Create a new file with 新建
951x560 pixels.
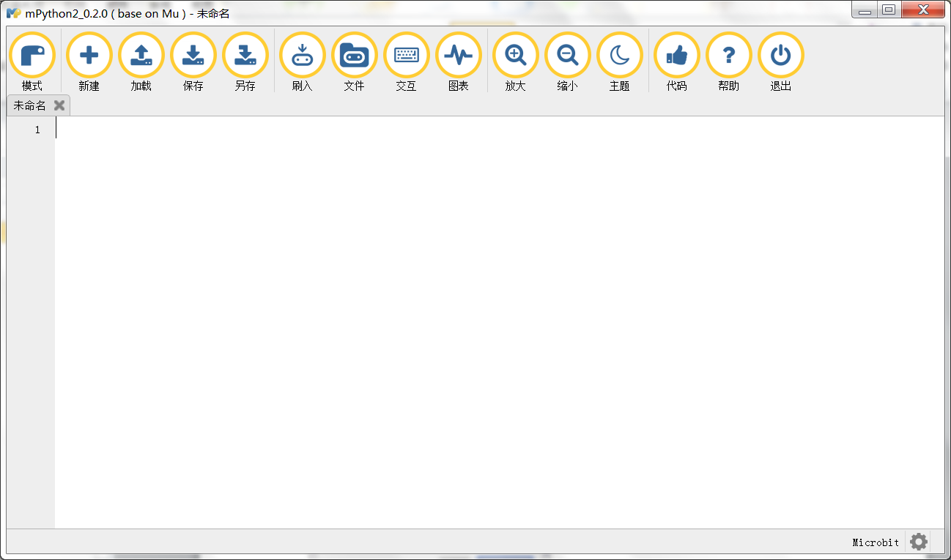point(89,61)
